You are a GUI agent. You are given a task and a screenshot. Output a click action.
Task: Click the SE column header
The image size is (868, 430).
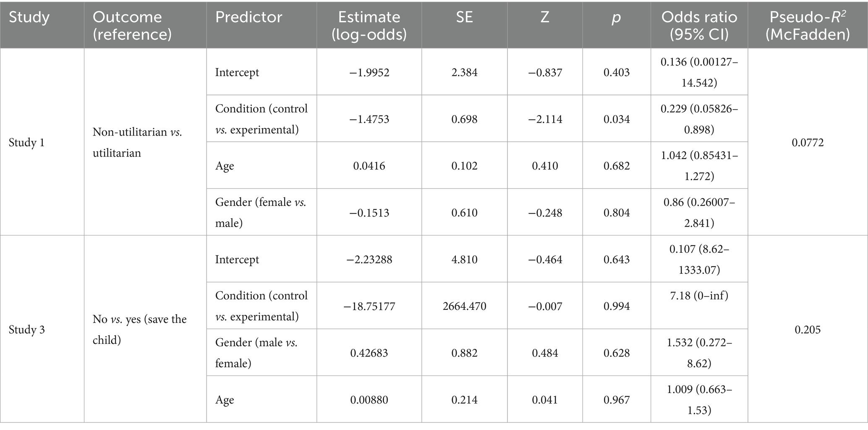(464, 17)
